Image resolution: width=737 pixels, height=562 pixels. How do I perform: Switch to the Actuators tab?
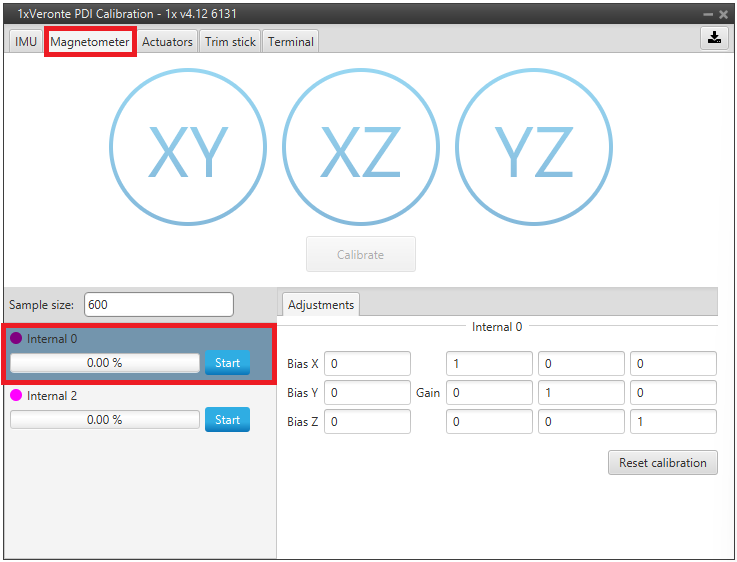(167, 42)
